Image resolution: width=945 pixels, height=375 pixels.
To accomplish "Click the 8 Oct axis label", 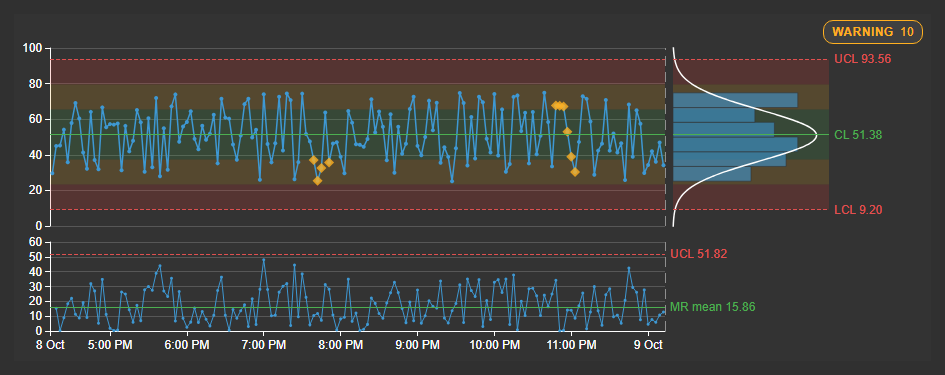I will 51,345.
